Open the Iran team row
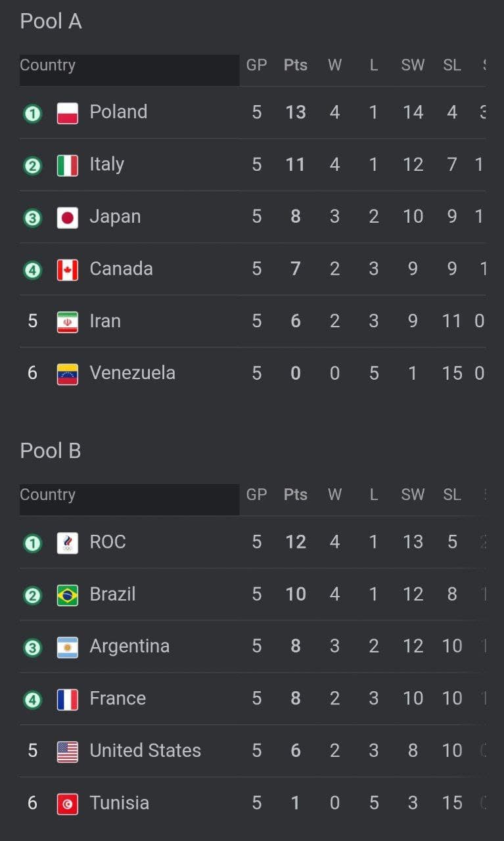 tap(252, 321)
